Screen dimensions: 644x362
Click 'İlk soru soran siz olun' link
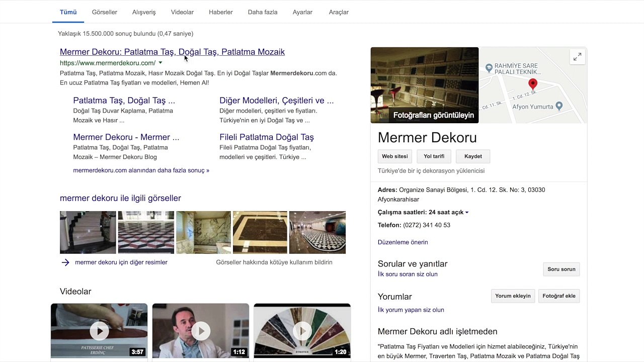(x=408, y=274)
